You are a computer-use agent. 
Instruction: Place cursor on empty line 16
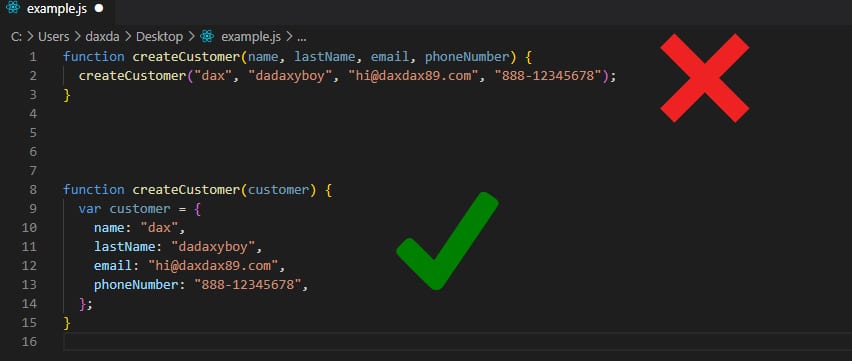coord(458,342)
